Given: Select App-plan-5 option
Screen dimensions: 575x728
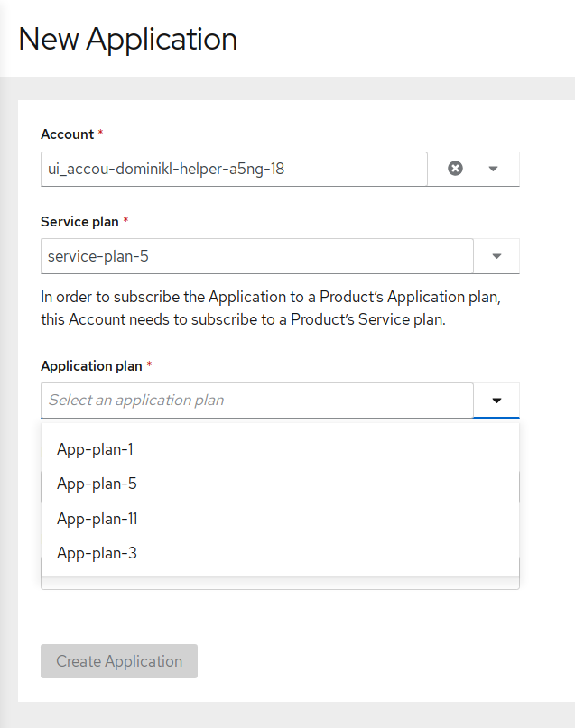Looking at the screenshot, I should pos(97,484).
